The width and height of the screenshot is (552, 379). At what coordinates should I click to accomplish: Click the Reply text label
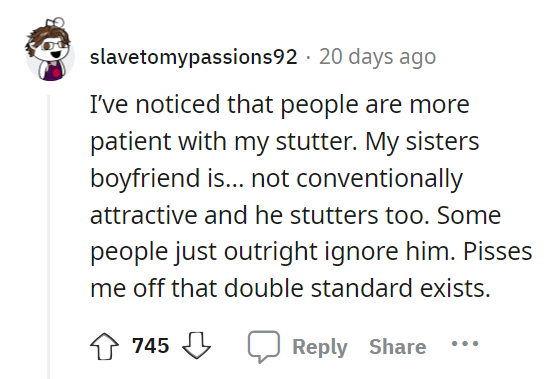(320, 347)
